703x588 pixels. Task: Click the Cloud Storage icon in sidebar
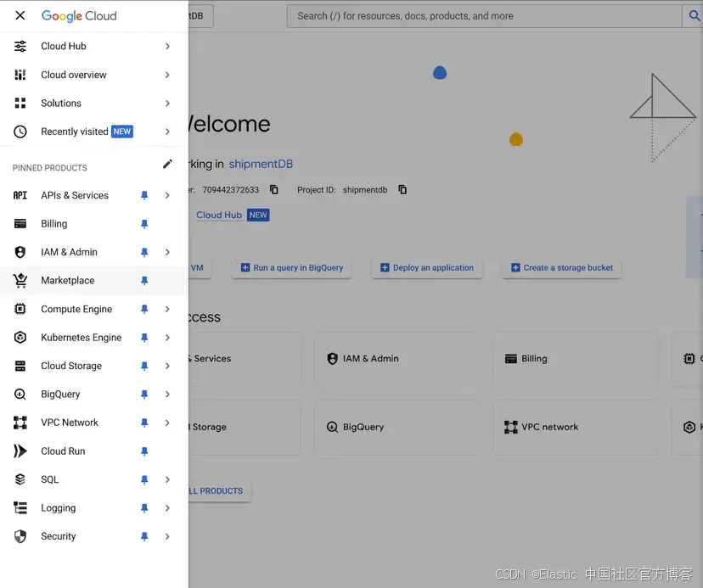tap(20, 366)
